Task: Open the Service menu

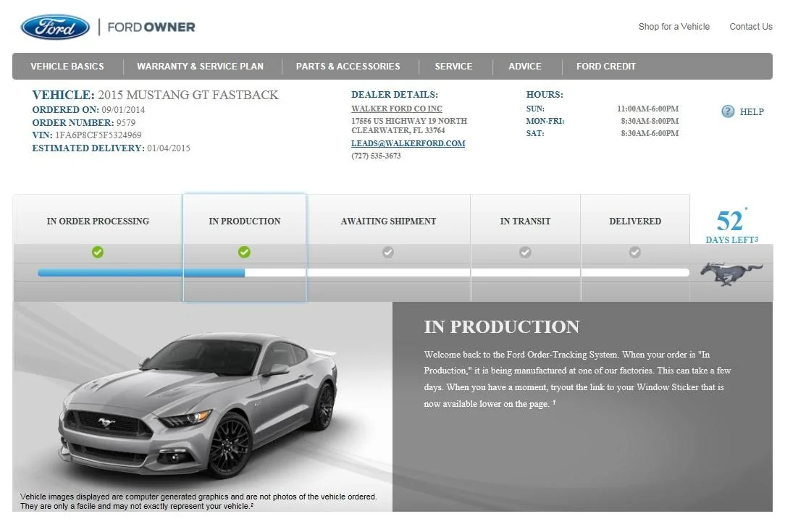Action: coord(453,66)
